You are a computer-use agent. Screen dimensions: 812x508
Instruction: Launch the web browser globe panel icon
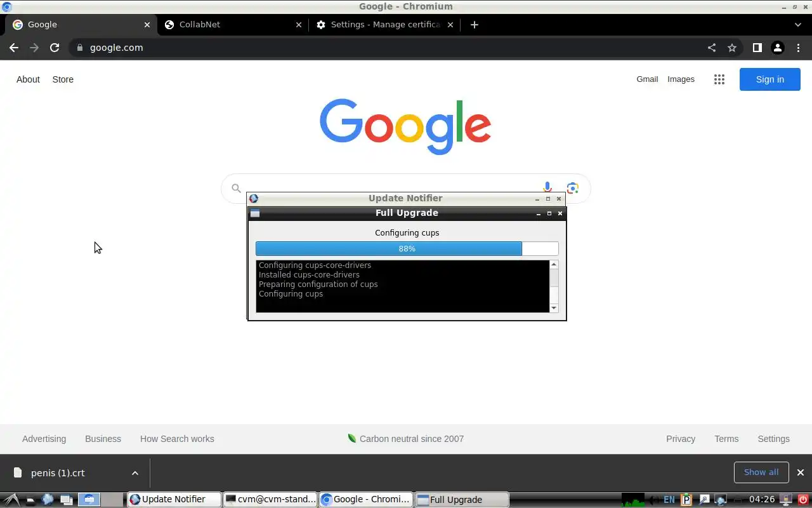(x=48, y=500)
